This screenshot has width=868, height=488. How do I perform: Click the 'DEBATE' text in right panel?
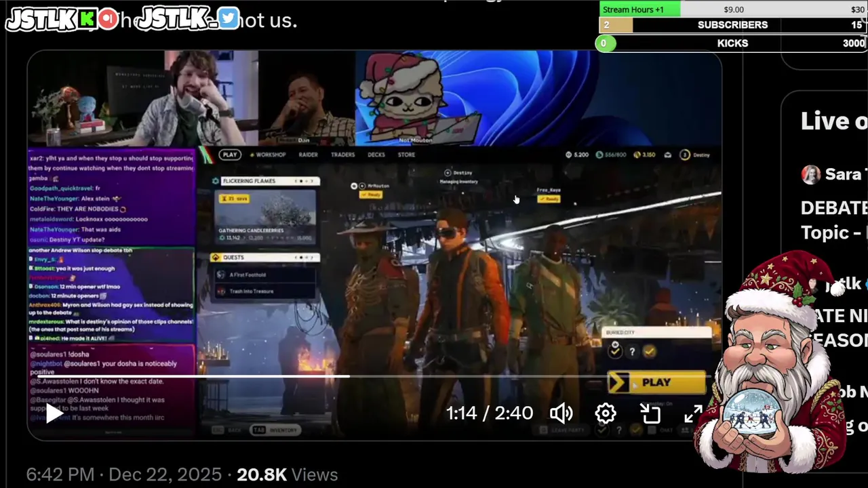(x=833, y=208)
